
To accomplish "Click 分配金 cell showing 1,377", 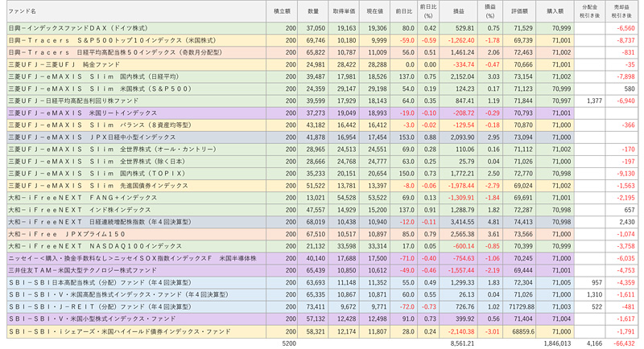I will point(594,101).
